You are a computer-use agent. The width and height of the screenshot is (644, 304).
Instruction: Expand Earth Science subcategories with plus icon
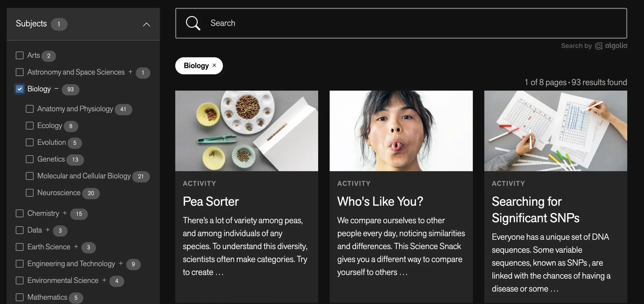[x=76, y=247]
